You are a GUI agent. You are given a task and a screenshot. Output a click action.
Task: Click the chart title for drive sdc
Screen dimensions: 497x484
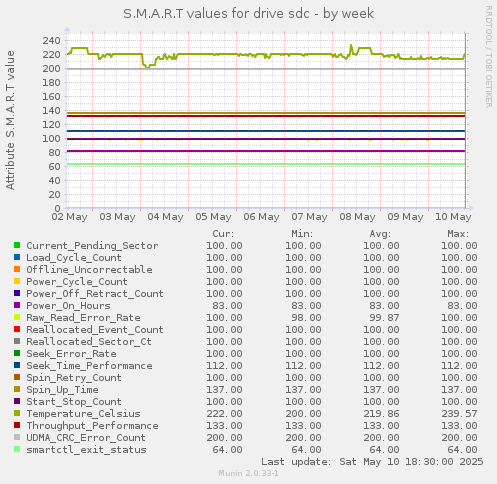(249, 14)
